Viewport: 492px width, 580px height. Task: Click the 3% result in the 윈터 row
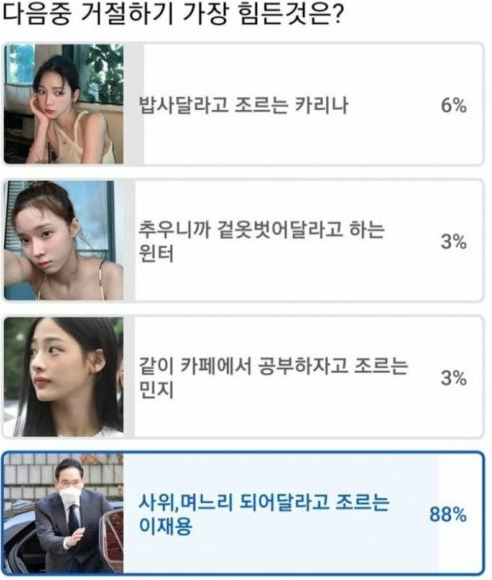coord(454,242)
